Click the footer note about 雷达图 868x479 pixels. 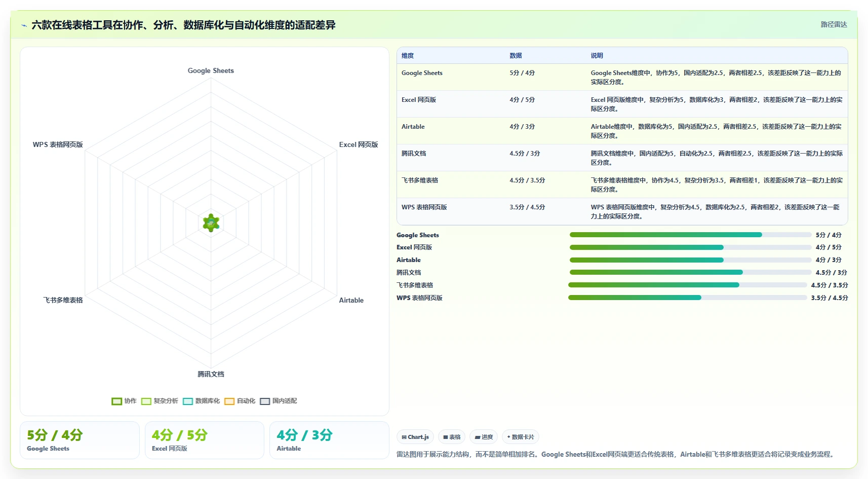click(x=616, y=454)
